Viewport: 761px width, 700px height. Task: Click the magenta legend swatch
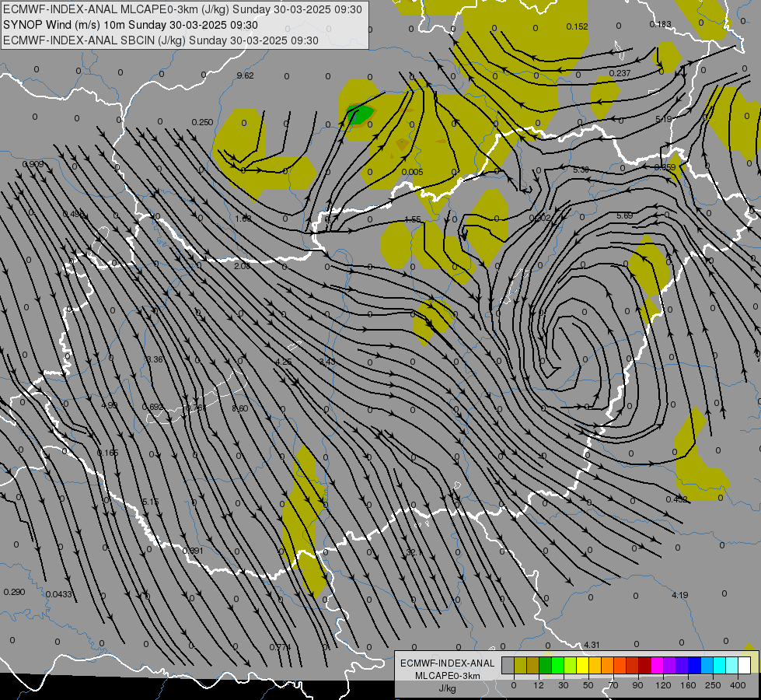(x=657, y=665)
